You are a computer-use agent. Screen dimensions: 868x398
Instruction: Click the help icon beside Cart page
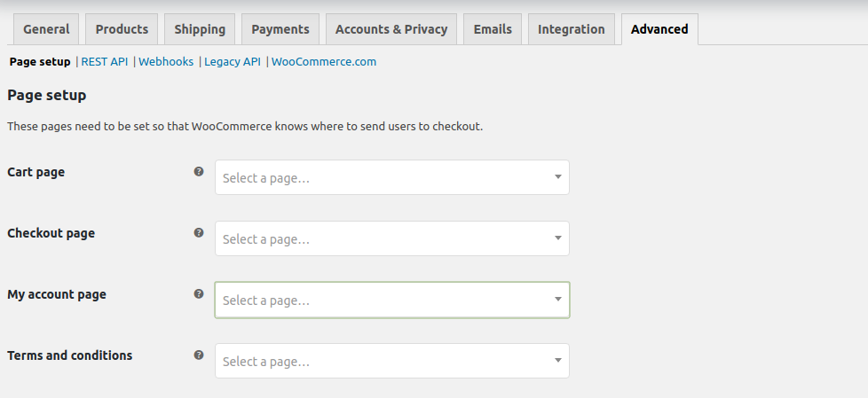click(x=199, y=172)
